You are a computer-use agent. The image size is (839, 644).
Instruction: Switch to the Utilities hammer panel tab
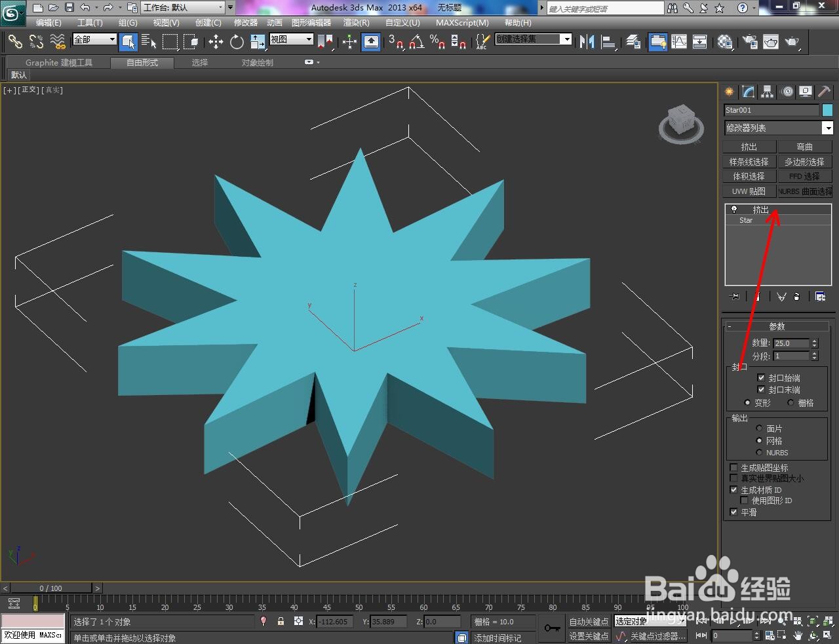(x=824, y=92)
